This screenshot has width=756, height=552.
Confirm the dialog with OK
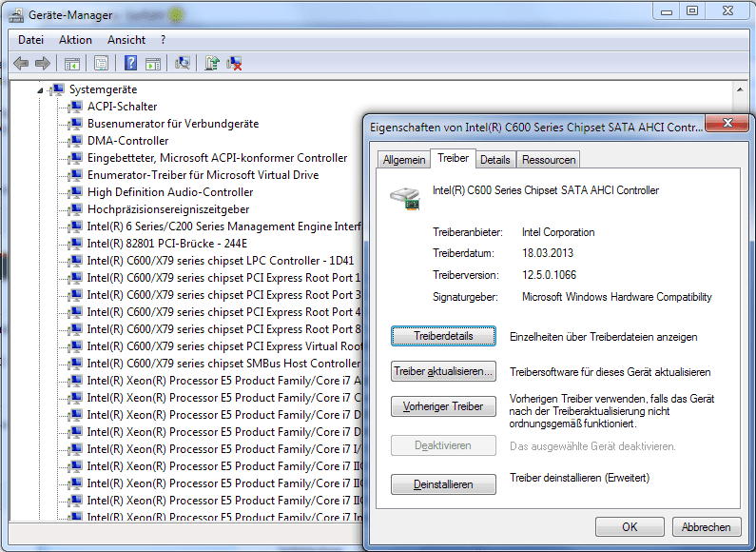[630, 527]
